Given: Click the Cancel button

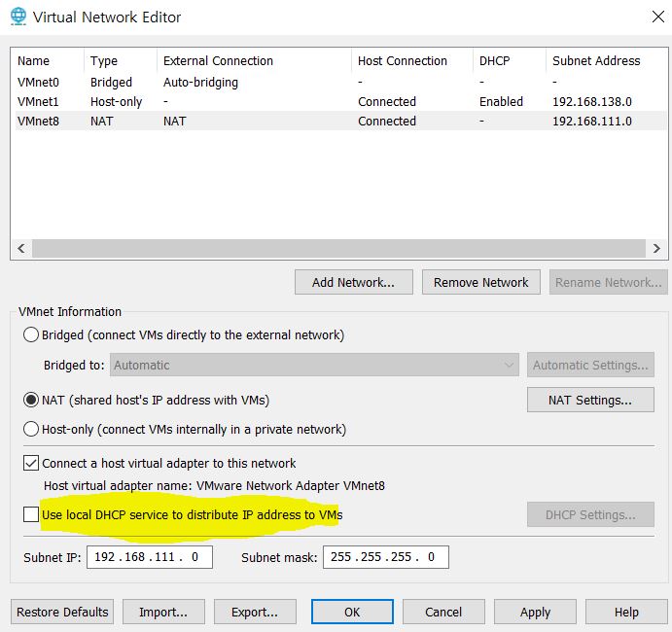Looking at the screenshot, I should [443, 612].
